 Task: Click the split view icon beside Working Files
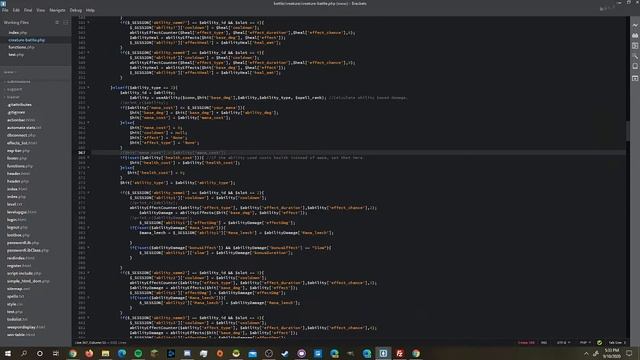pos(66,22)
